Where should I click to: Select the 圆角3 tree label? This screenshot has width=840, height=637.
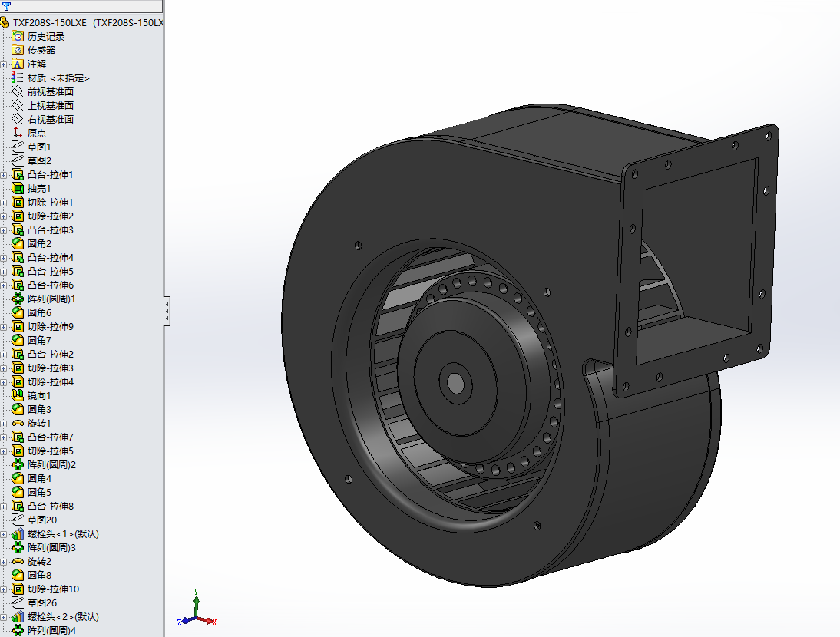39,410
